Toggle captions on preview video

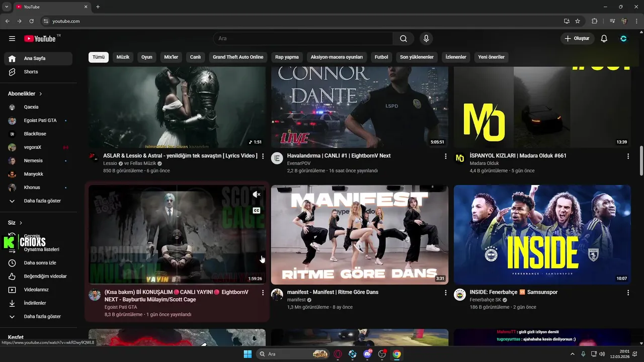(257, 211)
